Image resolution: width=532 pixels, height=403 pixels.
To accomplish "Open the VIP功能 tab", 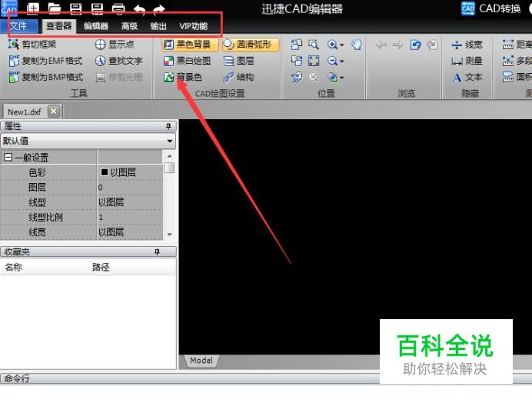I will tap(194, 26).
